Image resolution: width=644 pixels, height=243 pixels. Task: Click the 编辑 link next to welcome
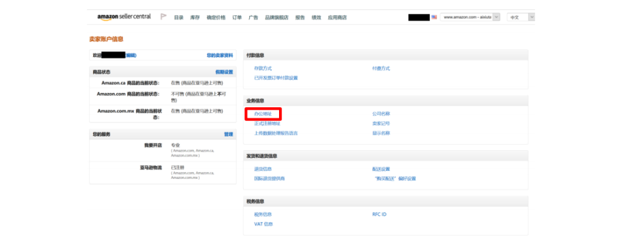coord(131,55)
